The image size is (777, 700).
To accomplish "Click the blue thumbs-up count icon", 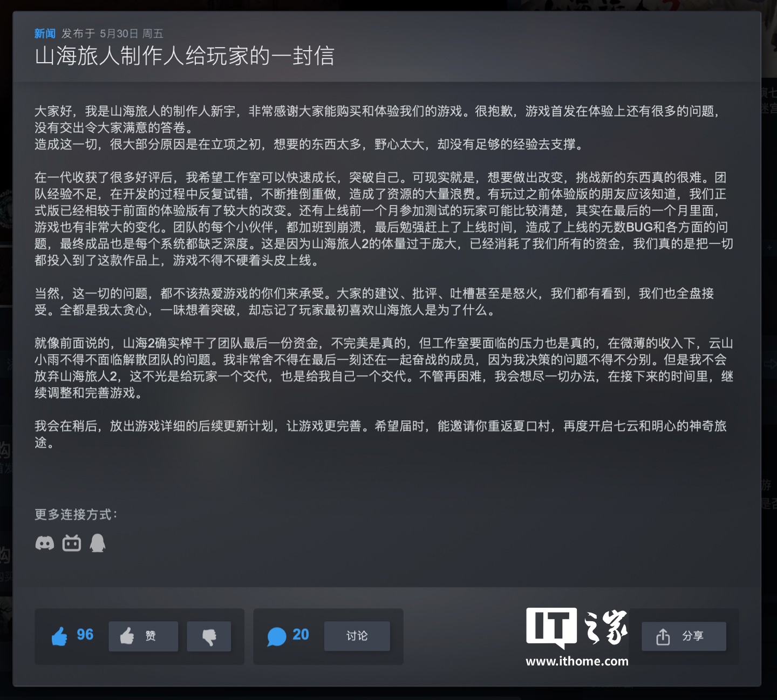I will tap(59, 636).
